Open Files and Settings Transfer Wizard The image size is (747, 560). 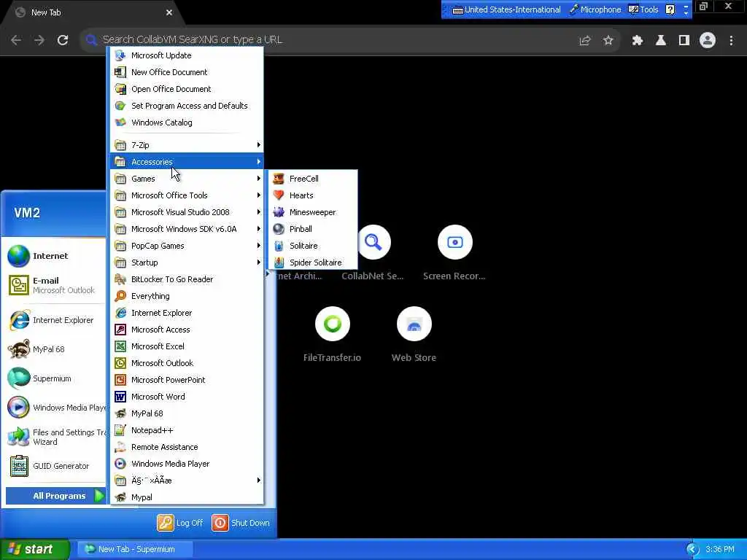55,437
